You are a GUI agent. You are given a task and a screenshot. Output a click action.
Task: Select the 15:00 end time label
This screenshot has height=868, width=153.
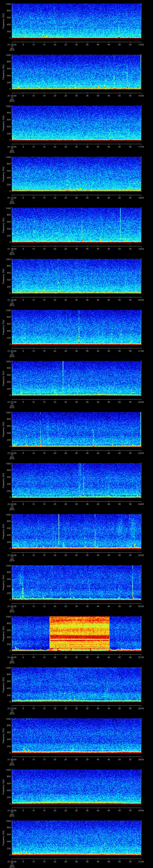click(141, 44)
